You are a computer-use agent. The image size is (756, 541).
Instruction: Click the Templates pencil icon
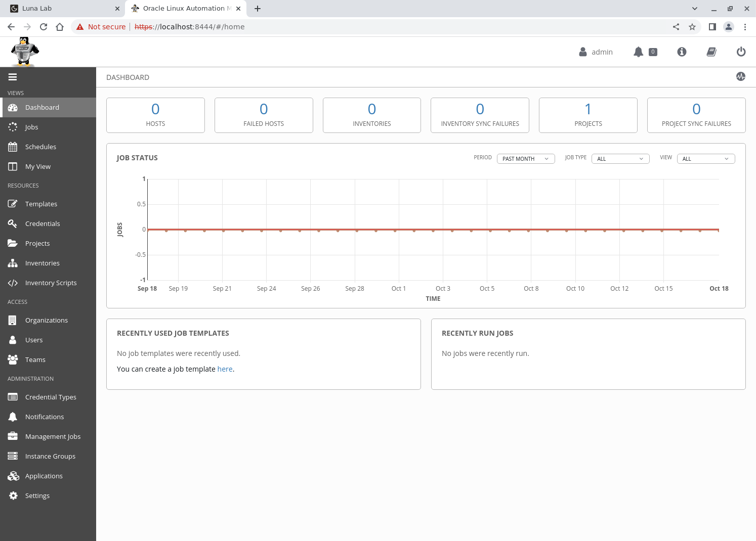click(x=13, y=204)
